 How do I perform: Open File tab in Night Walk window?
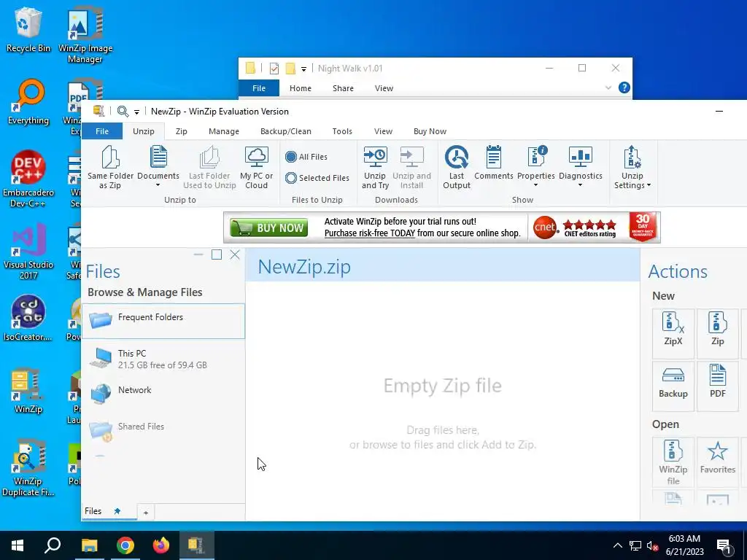point(259,88)
